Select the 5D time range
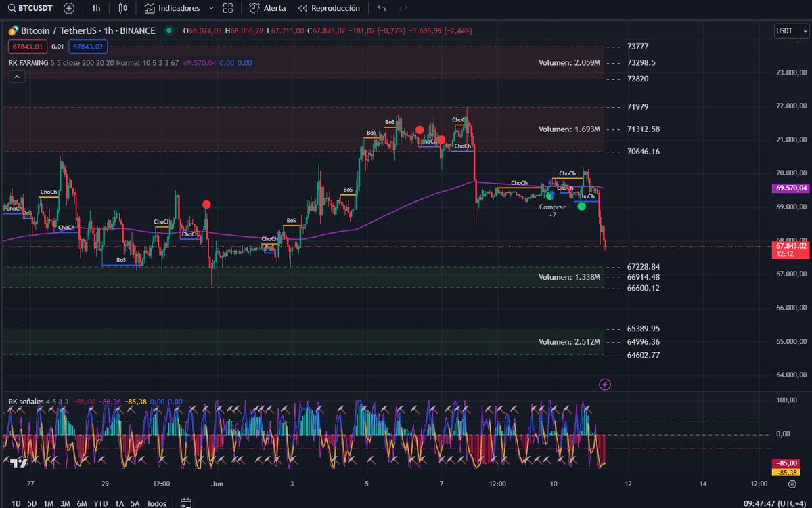This screenshot has width=812, height=508. coord(31,503)
